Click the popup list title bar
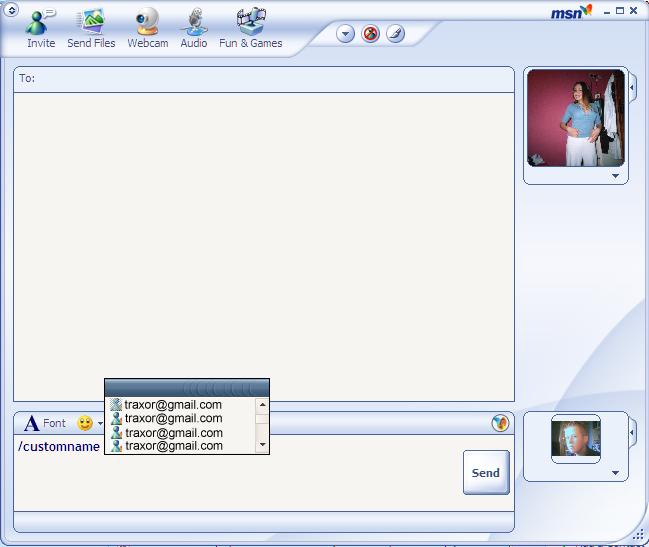This screenshot has height=547, width=649. click(x=187, y=388)
